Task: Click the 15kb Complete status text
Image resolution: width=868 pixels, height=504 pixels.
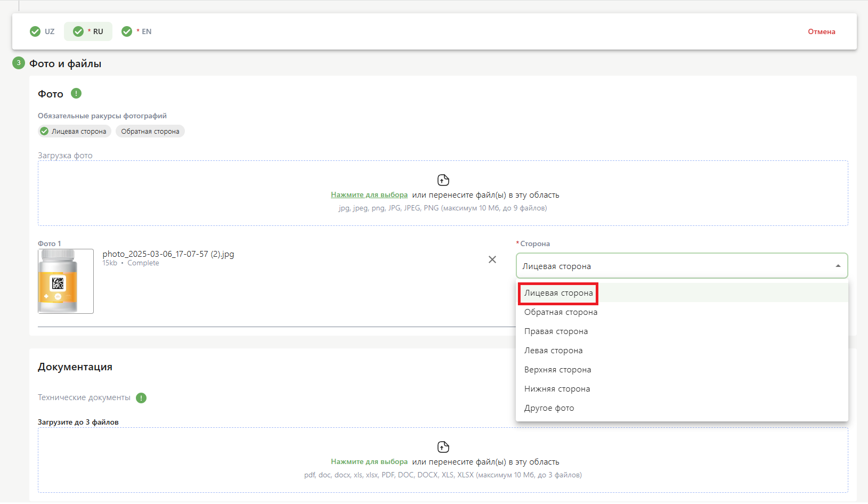Action: [131, 263]
